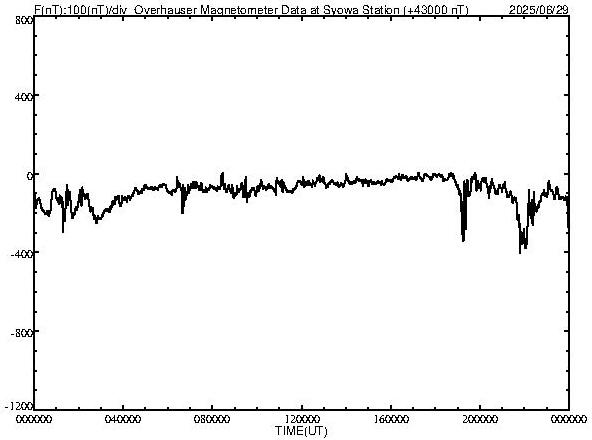
Task: Click the sharp dip just after 190000
Action: pos(463,240)
